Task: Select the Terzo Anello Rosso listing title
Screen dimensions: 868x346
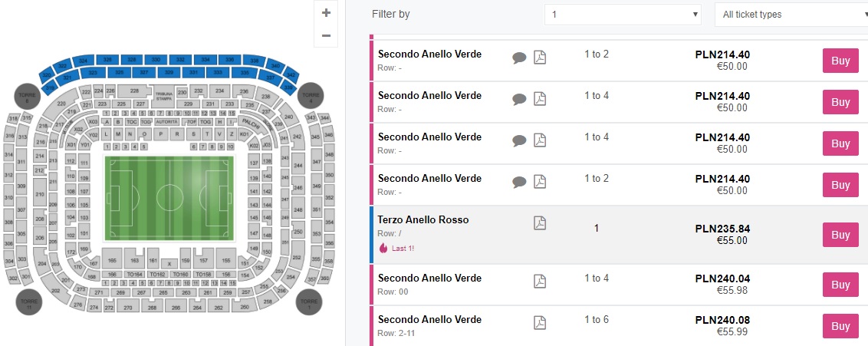Action: click(423, 219)
